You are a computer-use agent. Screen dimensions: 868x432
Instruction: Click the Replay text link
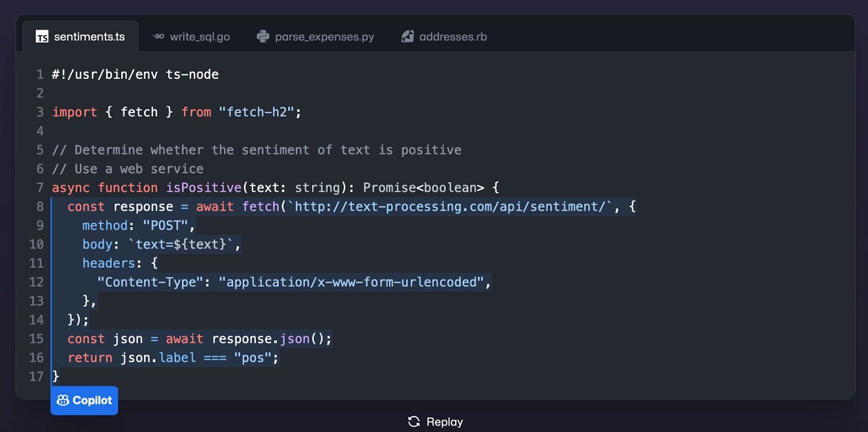click(445, 422)
